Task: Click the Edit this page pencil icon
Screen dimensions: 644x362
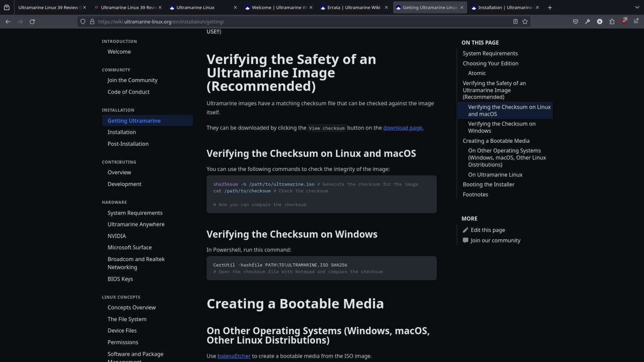Action: click(466, 230)
